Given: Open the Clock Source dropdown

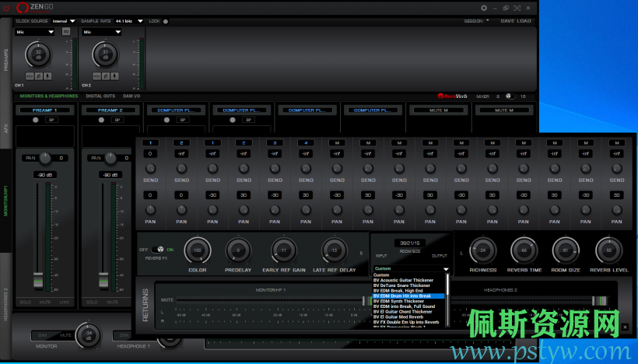Looking at the screenshot, I should point(64,21).
